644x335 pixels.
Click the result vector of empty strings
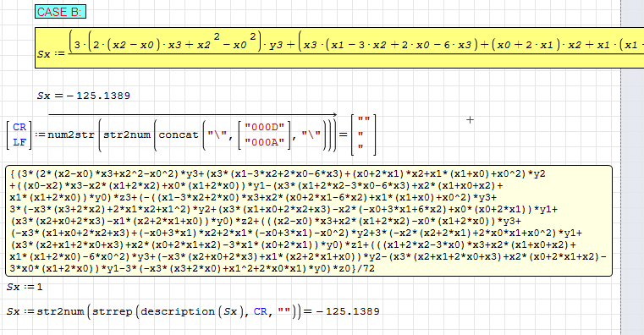[x=363, y=135]
